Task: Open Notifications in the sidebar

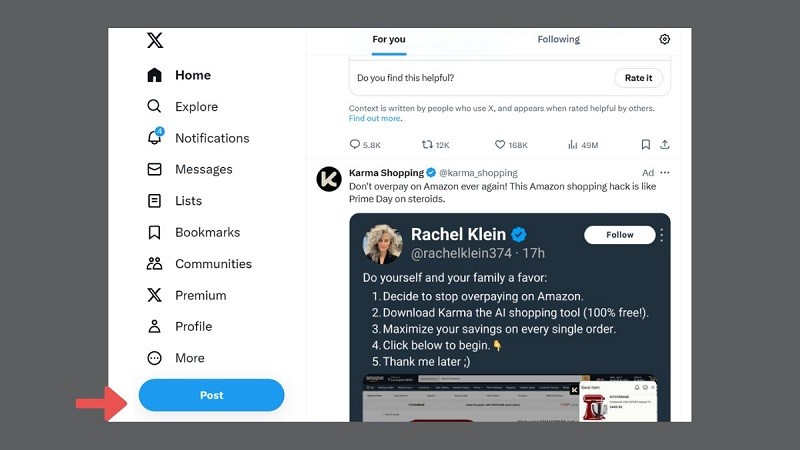Action: click(211, 138)
